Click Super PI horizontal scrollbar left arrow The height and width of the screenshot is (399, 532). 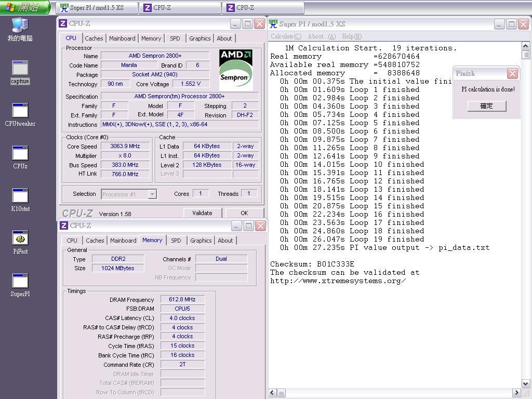tap(273, 393)
